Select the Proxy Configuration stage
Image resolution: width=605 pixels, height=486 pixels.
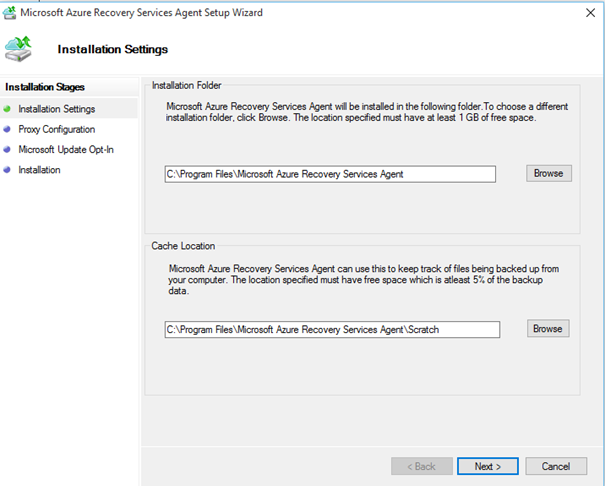pos(57,129)
